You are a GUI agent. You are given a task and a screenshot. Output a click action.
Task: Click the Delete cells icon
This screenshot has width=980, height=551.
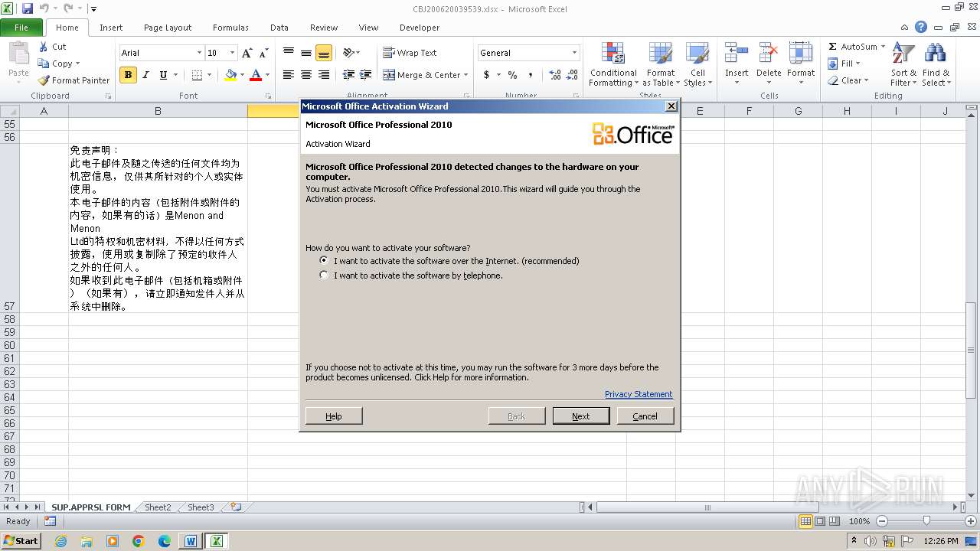pos(769,54)
